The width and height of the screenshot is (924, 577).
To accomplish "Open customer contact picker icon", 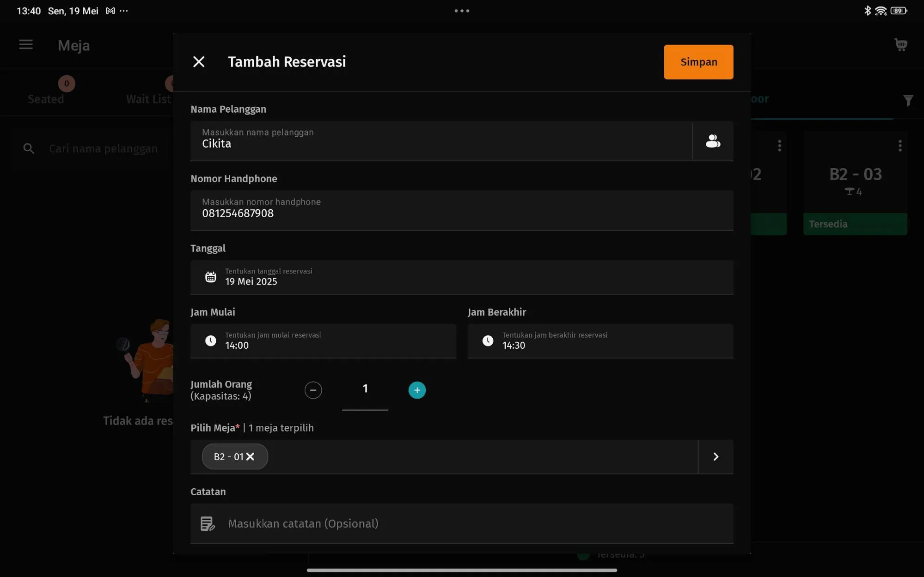I will pos(713,141).
